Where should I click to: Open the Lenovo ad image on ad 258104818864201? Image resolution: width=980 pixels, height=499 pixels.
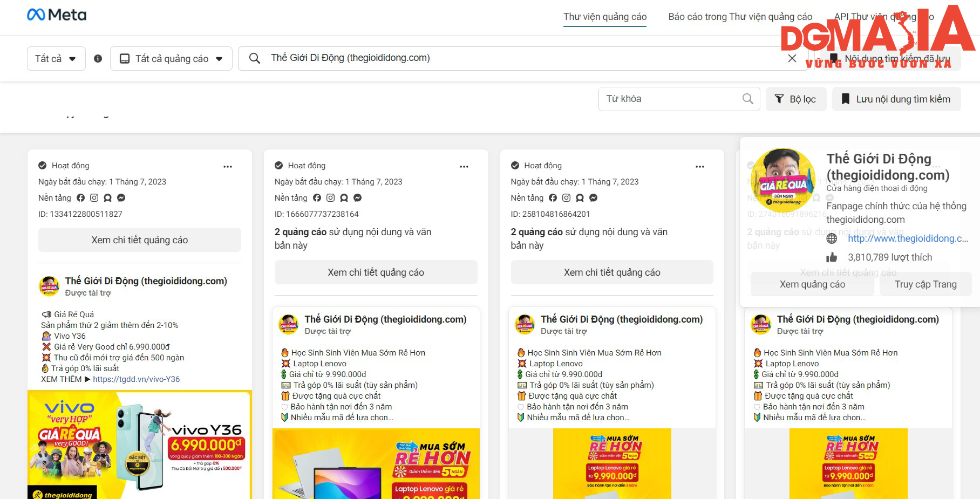(612, 464)
